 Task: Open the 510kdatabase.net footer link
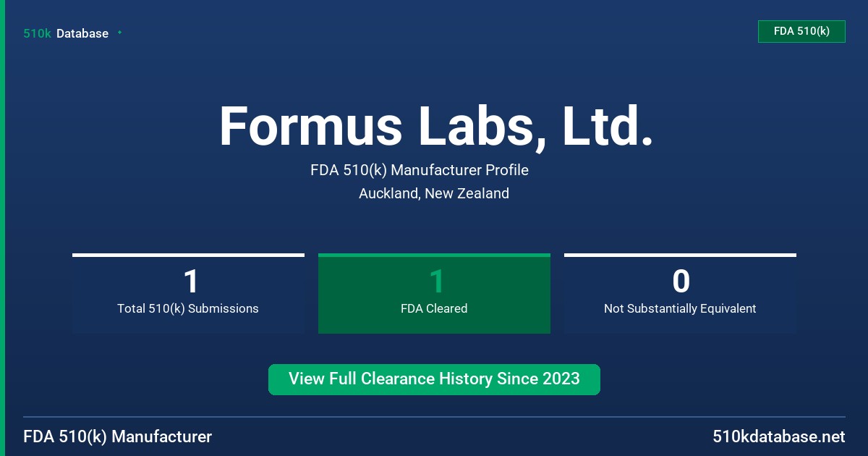click(x=778, y=436)
